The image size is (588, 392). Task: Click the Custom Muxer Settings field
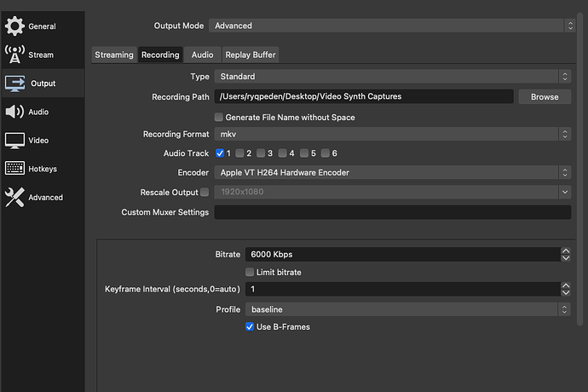393,212
